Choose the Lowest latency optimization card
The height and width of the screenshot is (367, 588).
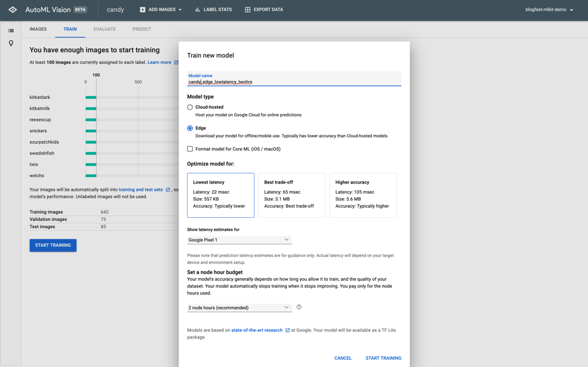click(x=220, y=196)
